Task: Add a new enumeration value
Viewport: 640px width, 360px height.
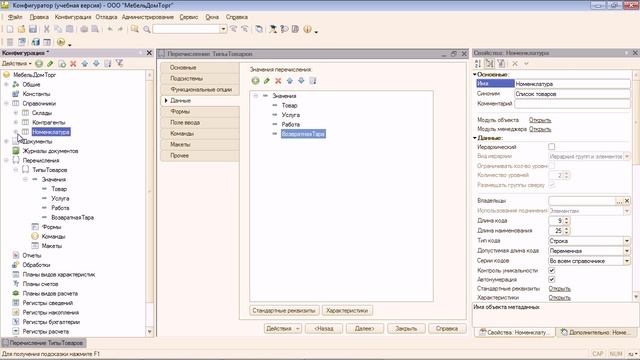Action: click(256, 81)
